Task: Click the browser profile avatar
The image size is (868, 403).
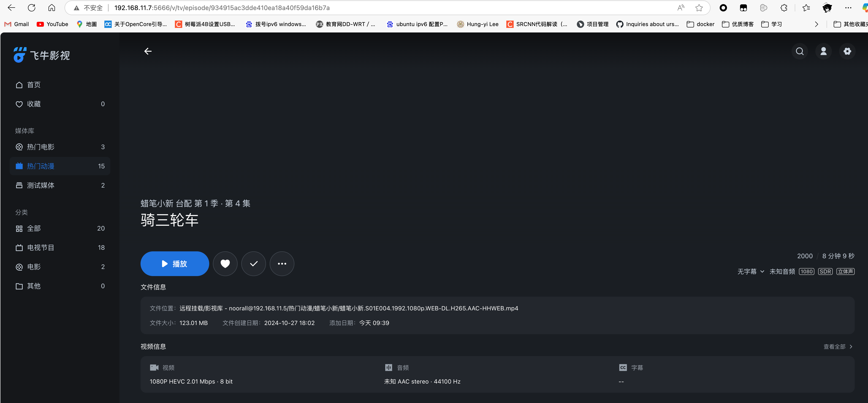Action: coord(827,8)
